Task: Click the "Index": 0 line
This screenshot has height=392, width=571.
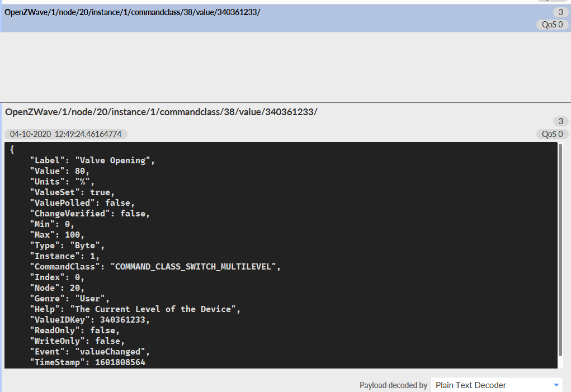Action: pyautogui.click(x=57, y=277)
